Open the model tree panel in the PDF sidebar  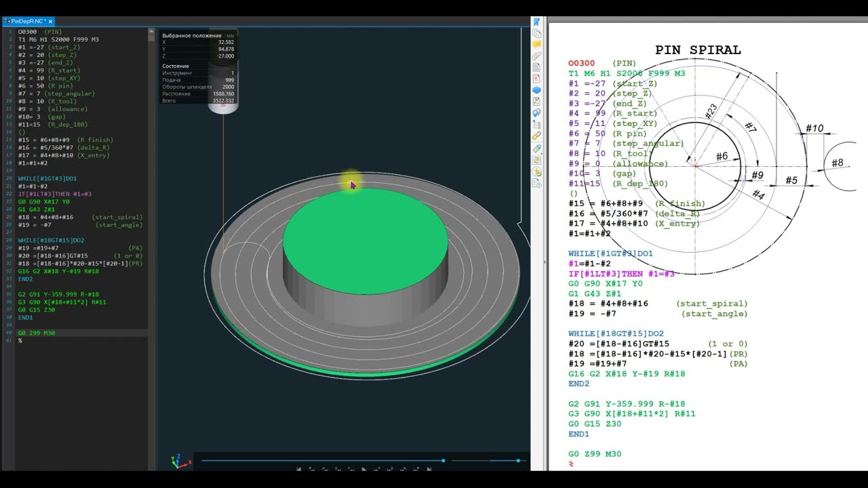(536, 123)
